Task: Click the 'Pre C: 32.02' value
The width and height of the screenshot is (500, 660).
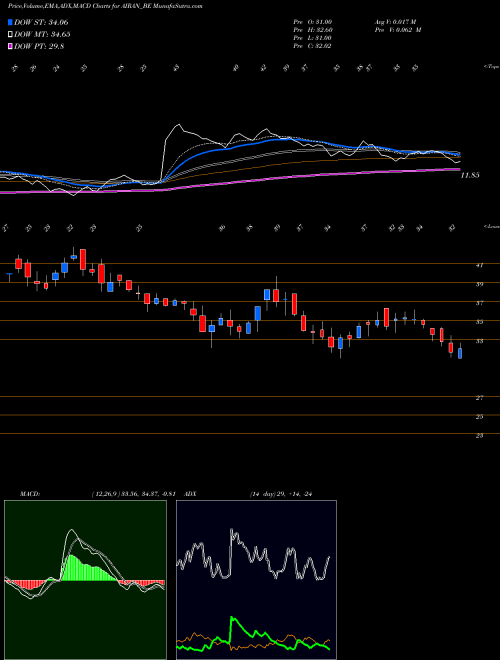Action: click(313, 46)
